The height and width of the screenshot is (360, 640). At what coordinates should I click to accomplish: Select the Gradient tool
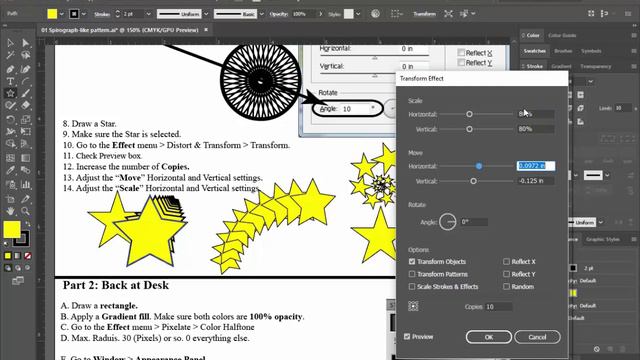click(25, 158)
